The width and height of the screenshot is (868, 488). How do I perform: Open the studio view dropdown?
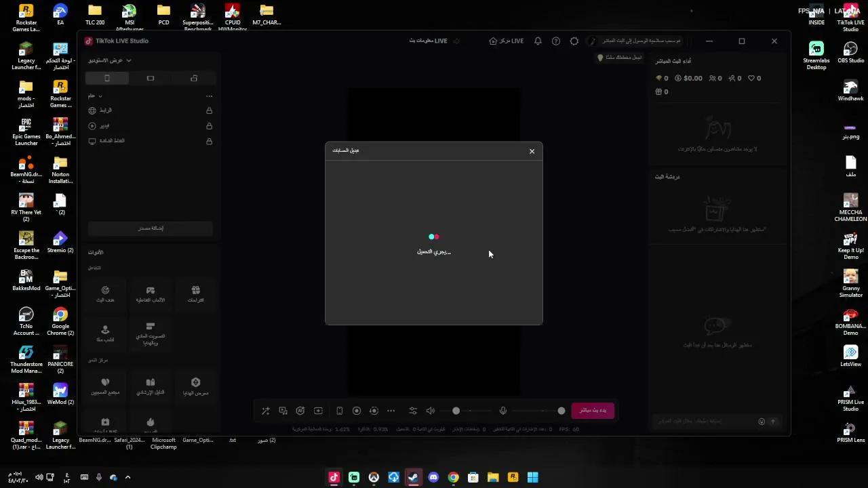[109, 60]
